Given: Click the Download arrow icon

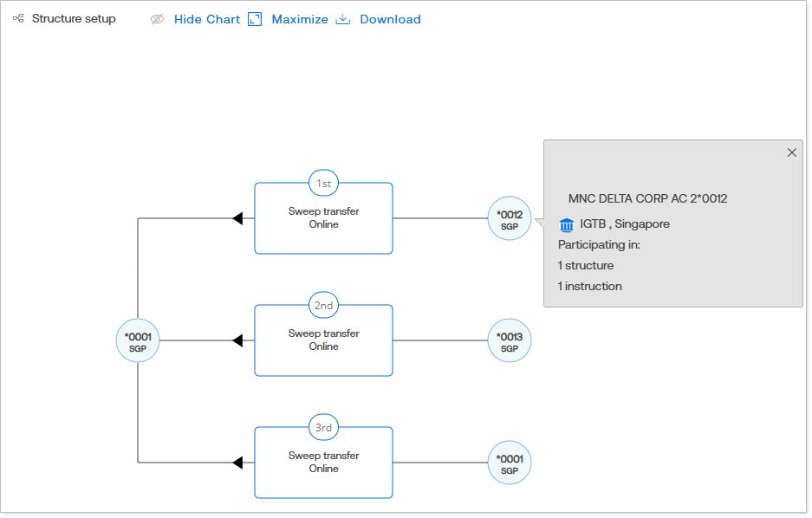Looking at the screenshot, I should pyautogui.click(x=342, y=19).
